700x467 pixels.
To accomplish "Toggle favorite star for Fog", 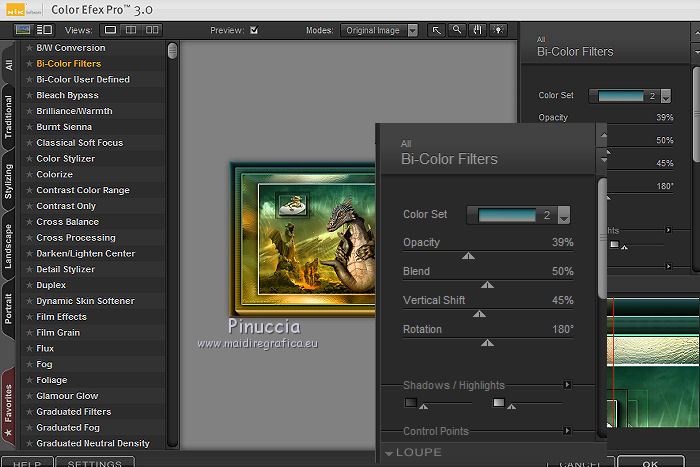I will pyautogui.click(x=29, y=364).
